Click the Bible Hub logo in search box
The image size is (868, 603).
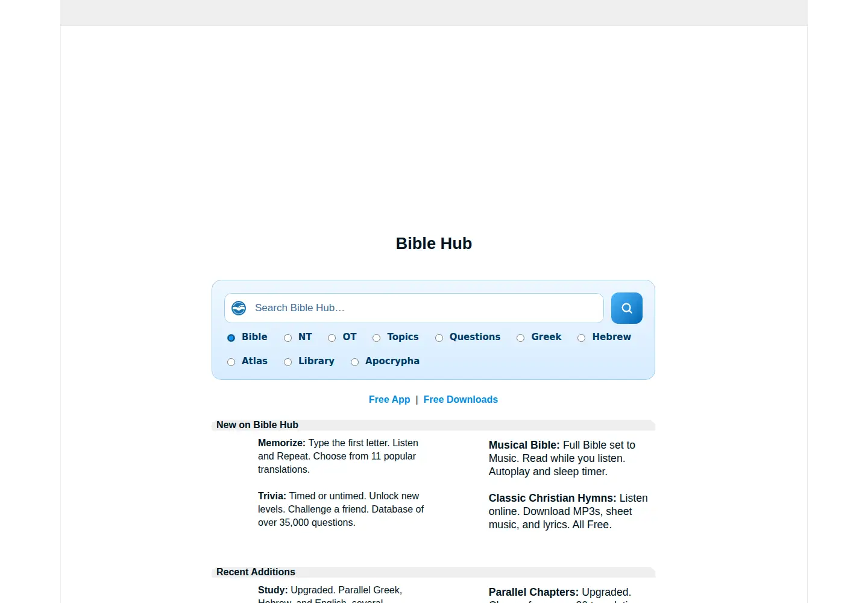(x=239, y=308)
